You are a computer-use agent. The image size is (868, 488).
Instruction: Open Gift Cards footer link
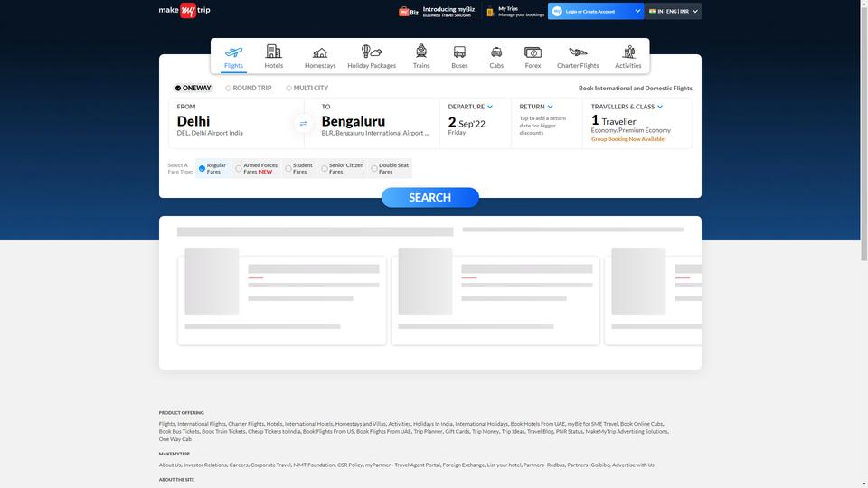[x=458, y=432]
